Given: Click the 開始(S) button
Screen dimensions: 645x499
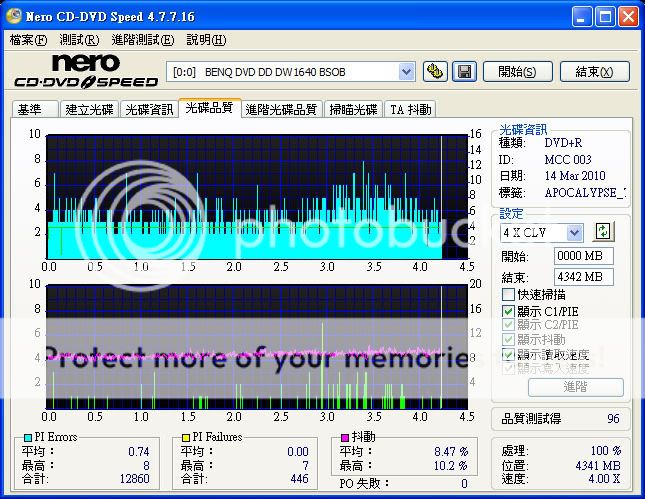Looking at the screenshot, I should (517, 72).
